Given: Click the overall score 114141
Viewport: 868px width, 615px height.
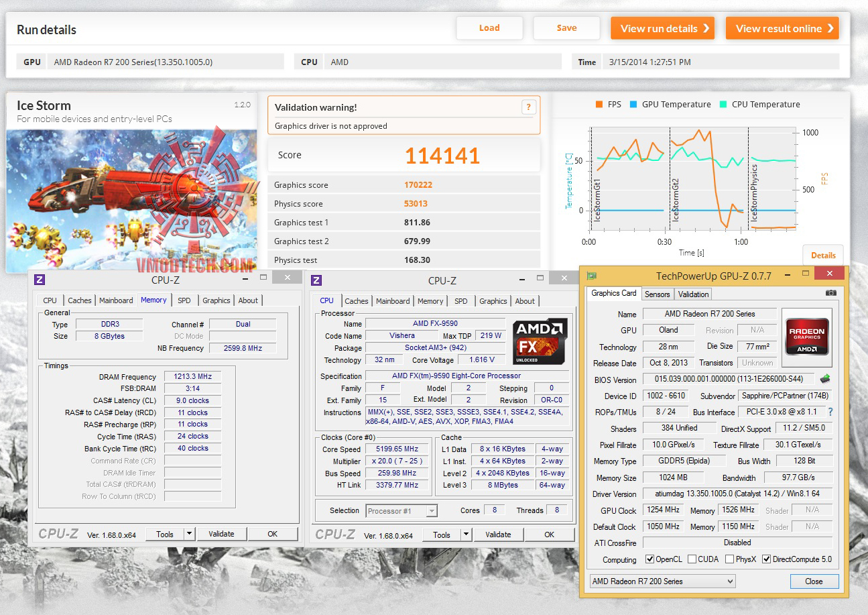Looking at the screenshot, I should click(442, 156).
